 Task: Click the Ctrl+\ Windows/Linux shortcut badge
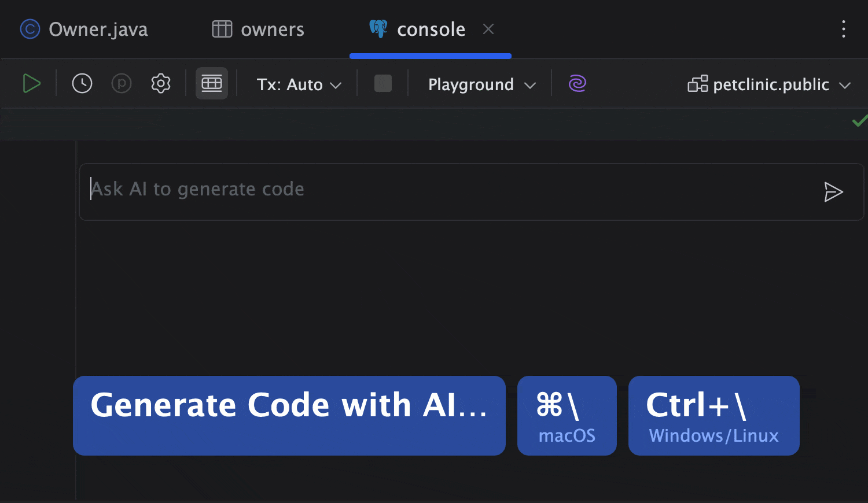[713, 416]
